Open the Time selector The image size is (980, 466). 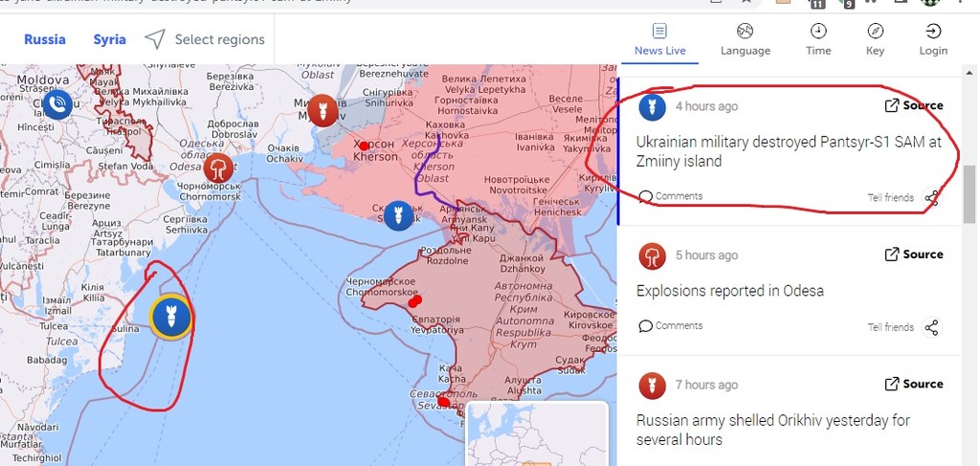coord(818,40)
